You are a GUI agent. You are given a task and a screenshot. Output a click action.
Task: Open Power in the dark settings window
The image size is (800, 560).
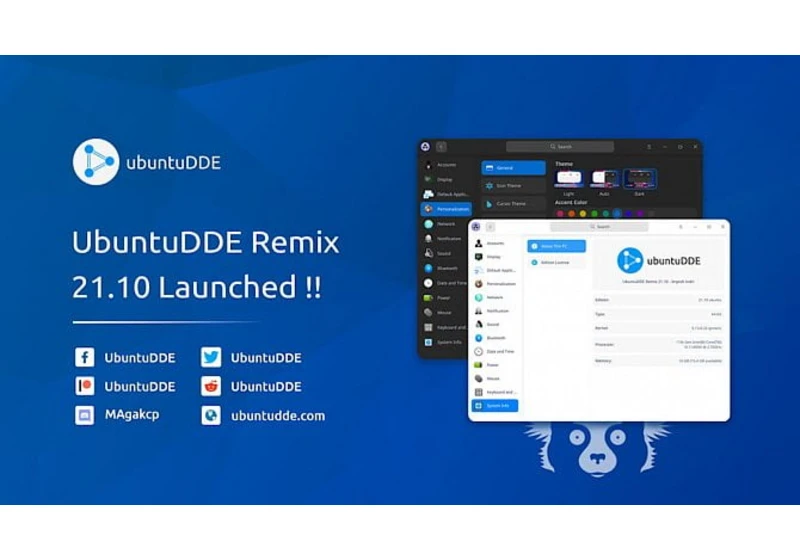[x=445, y=298]
